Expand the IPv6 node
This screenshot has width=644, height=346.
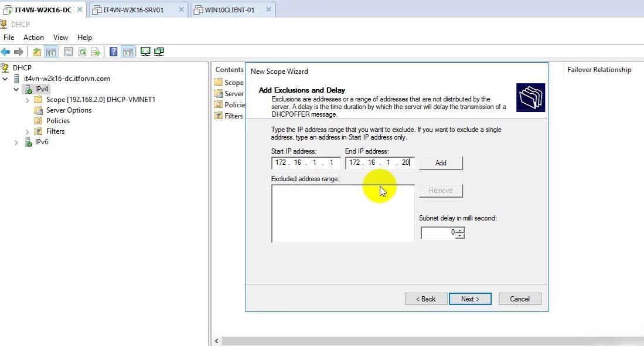click(16, 142)
